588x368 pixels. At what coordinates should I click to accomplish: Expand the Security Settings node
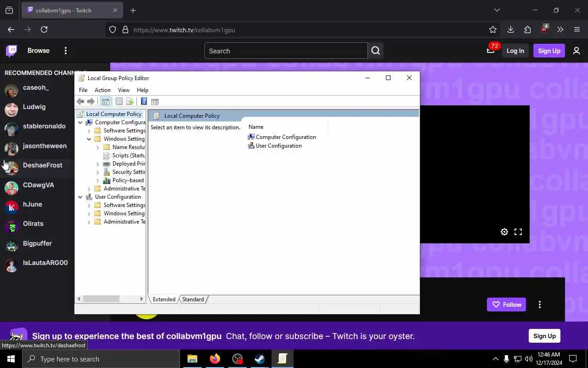(98, 172)
